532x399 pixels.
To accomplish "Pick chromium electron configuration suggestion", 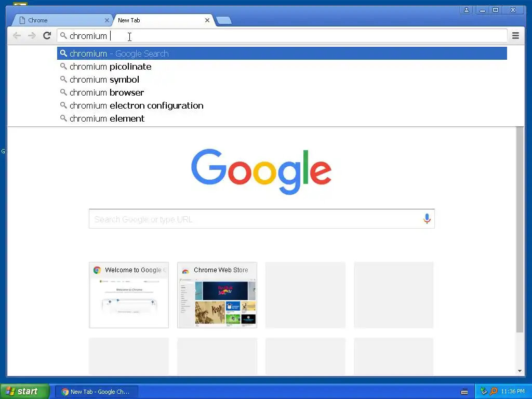I will click(x=282, y=105).
